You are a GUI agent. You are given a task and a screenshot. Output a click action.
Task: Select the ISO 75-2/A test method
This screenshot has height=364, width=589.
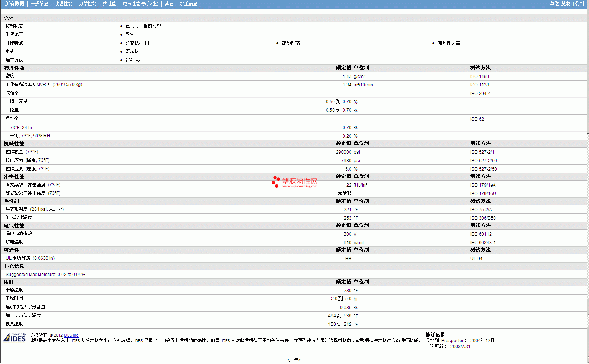click(x=481, y=210)
